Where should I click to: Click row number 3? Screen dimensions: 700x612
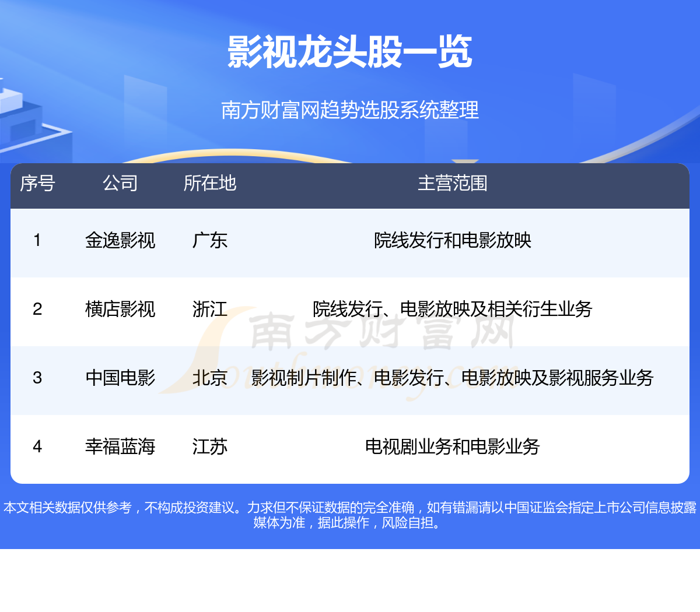(37, 378)
